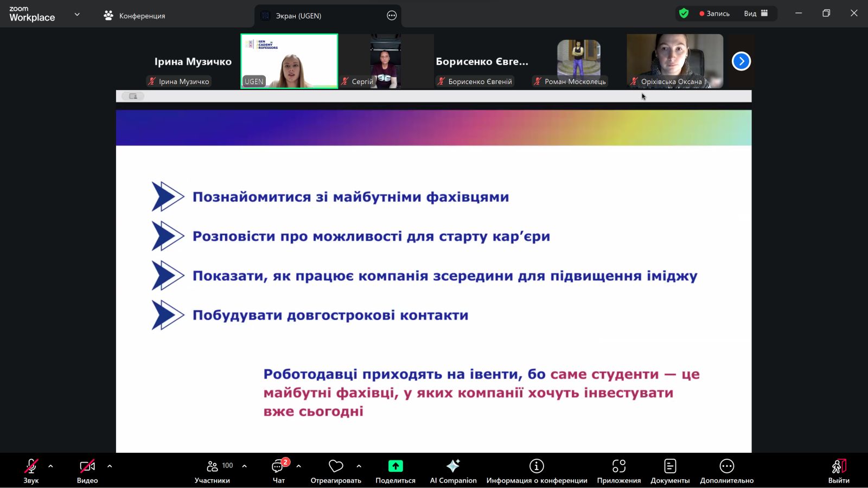Turn on camera with the Видео button
868x488 pixels.
pyautogui.click(x=87, y=471)
